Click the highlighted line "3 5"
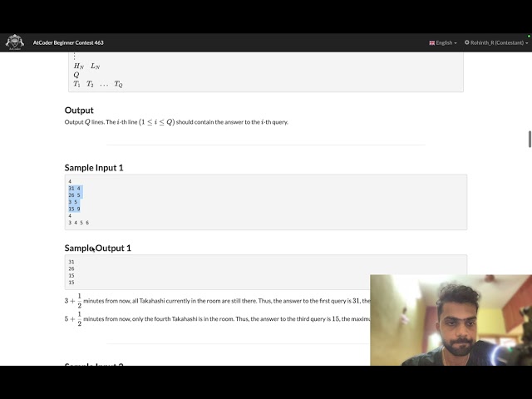The width and height of the screenshot is (532, 399). pos(73,202)
